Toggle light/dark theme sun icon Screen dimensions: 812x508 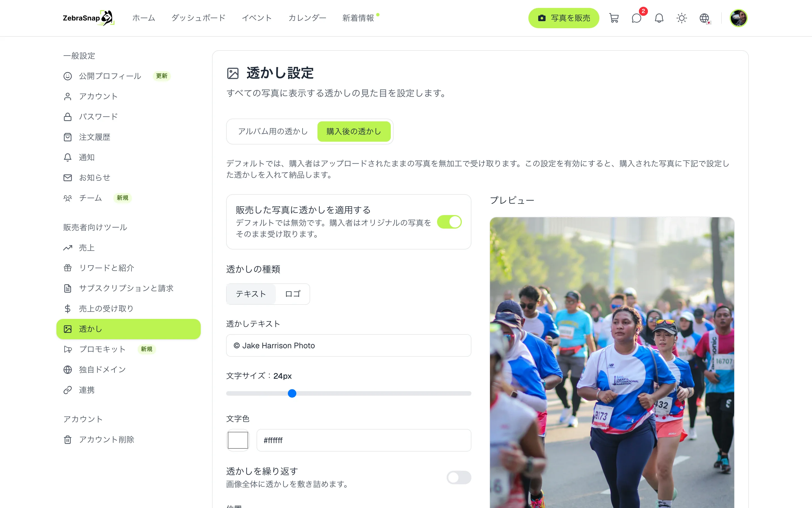click(681, 18)
